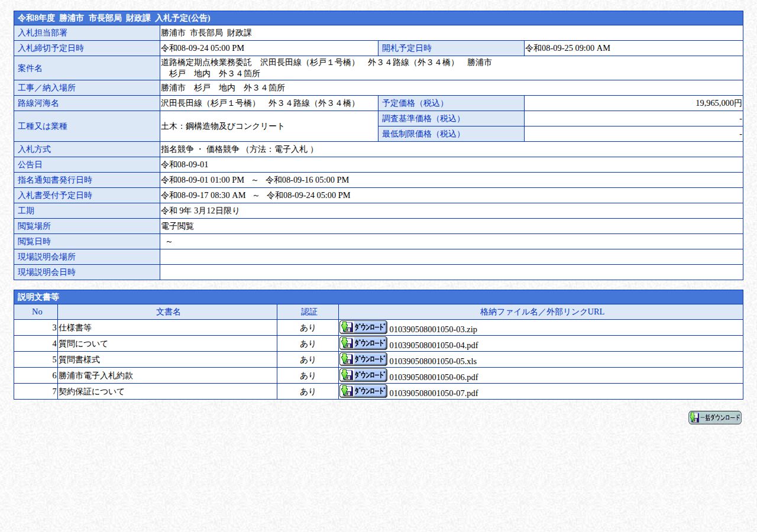
Task: Select the 契約保証について document name
Action: (92, 391)
